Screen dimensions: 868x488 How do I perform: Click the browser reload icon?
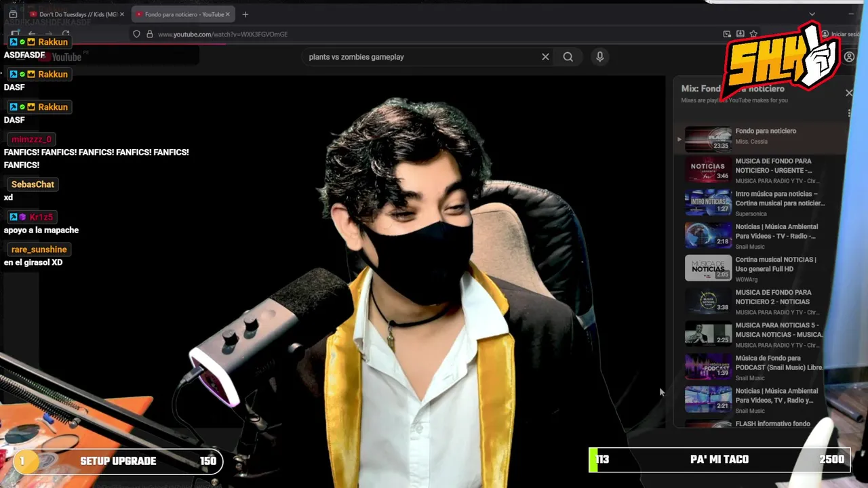pos(66,34)
